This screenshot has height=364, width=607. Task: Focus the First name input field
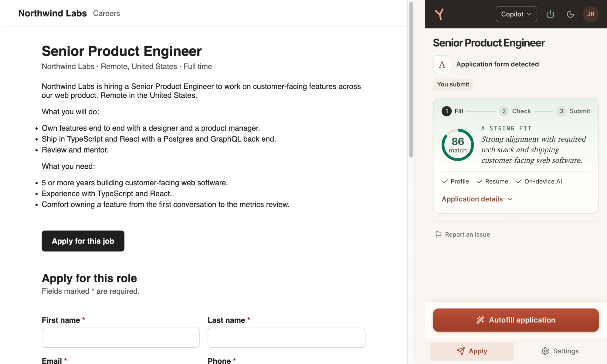pos(120,337)
